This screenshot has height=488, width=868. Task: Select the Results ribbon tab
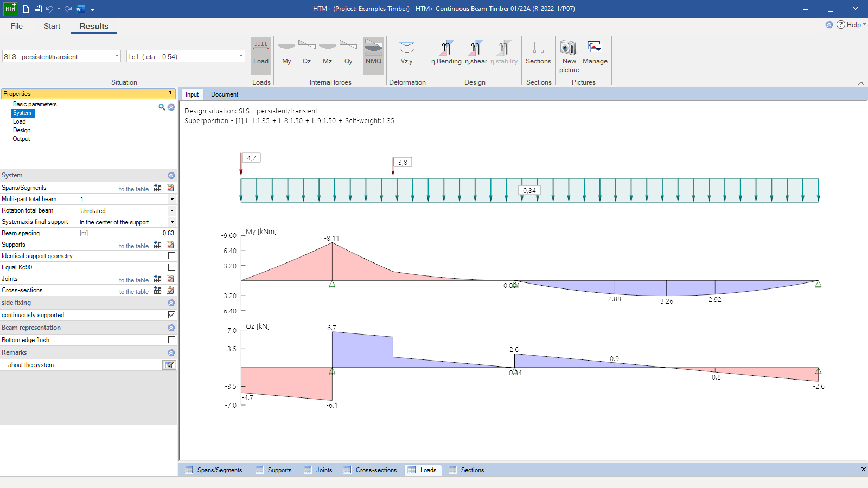click(94, 26)
